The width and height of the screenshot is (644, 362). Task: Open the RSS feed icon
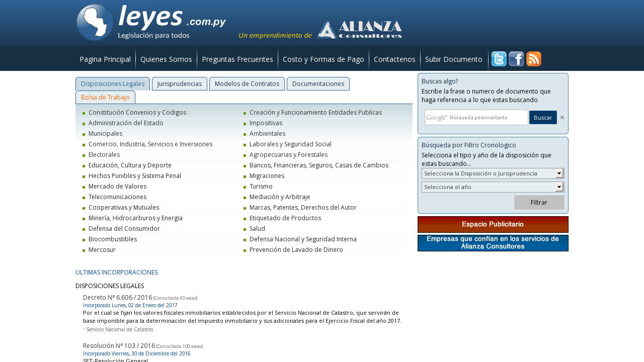click(x=534, y=59)
